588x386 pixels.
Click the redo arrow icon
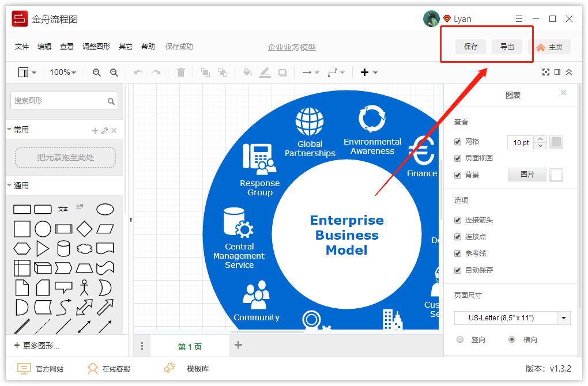pos(156,73)
